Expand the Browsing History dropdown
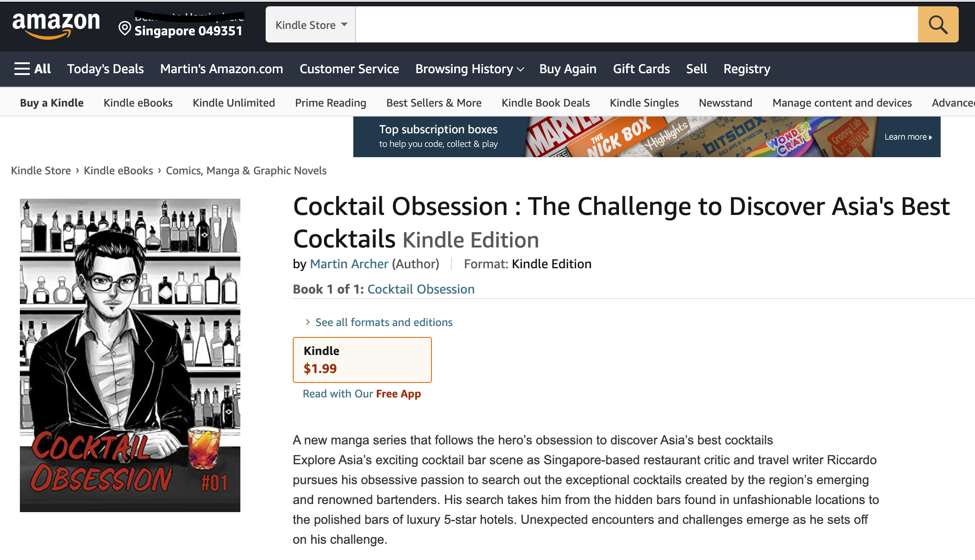 (469, 69)
